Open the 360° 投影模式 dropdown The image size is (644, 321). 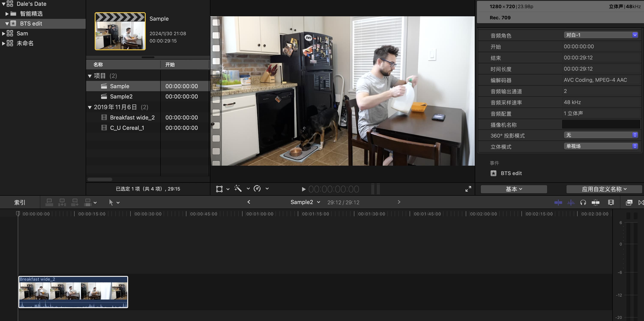(x=601, y=135)
